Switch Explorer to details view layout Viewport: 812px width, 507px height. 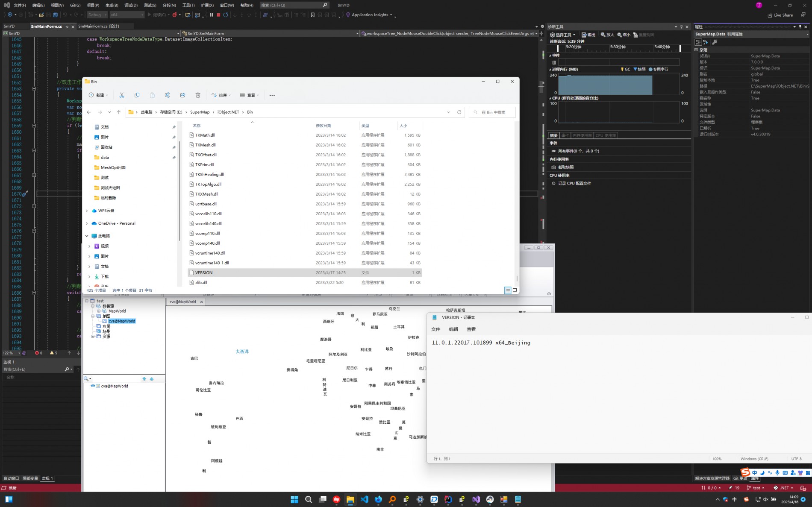pyautogui.click(x=508, y=290)
